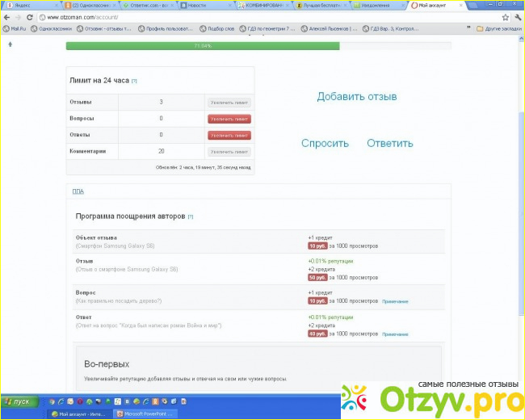Switch to the Новости browser tab
This screenshot has width=525, height=420.
coord(196,5)
